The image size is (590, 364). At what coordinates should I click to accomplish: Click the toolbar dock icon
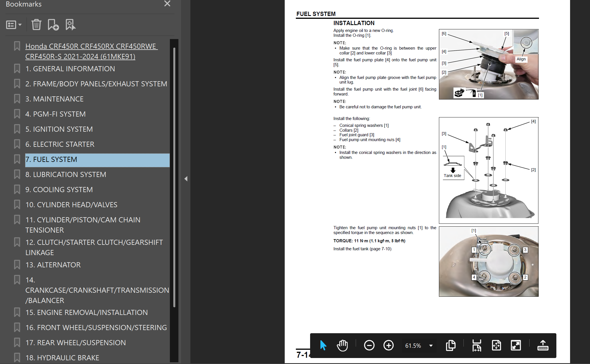pyautogui.click(x=543, y=345)
